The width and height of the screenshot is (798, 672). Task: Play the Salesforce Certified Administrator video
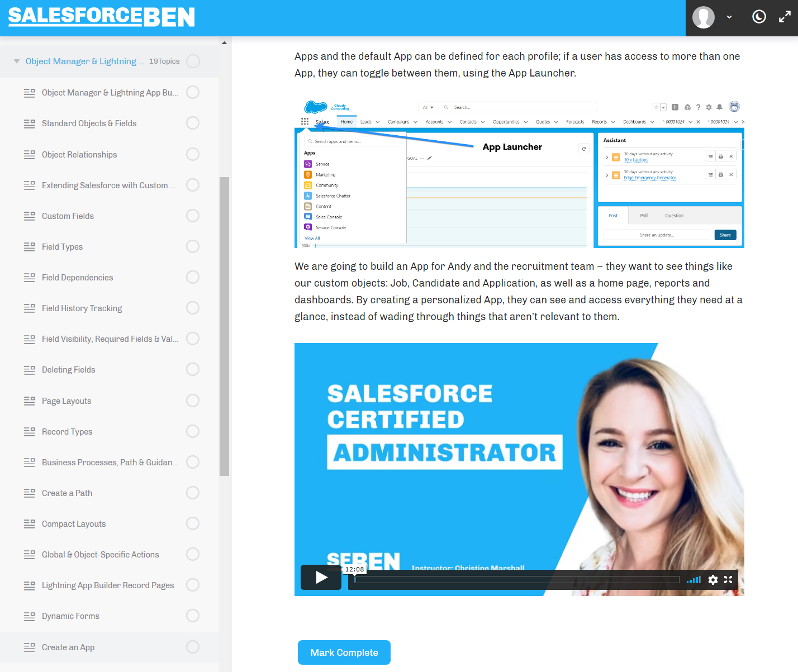[321, 577]
